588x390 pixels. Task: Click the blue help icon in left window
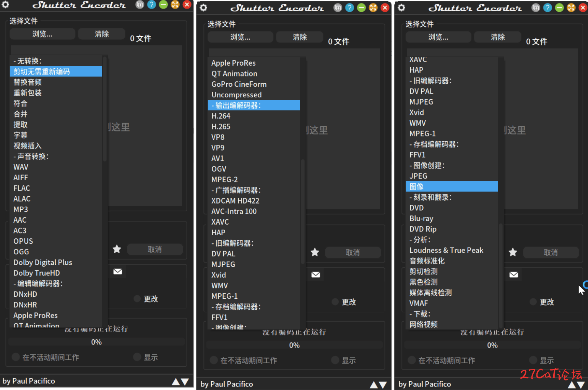point(152,5)
